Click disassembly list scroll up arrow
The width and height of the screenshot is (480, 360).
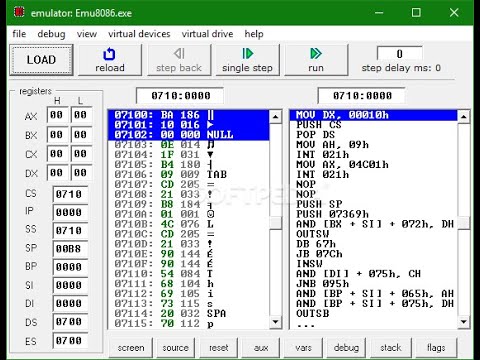[x=463, y=117]
